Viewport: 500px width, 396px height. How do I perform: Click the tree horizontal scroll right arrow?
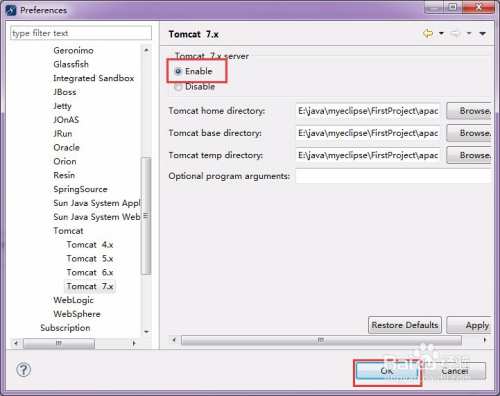pos(134,343)
